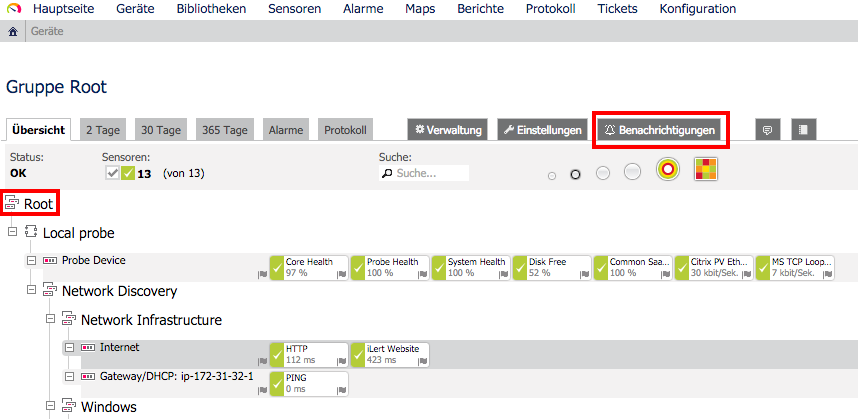Open the list view icon button
This screenshot has height=419, width=858.
tap(803, 130)
